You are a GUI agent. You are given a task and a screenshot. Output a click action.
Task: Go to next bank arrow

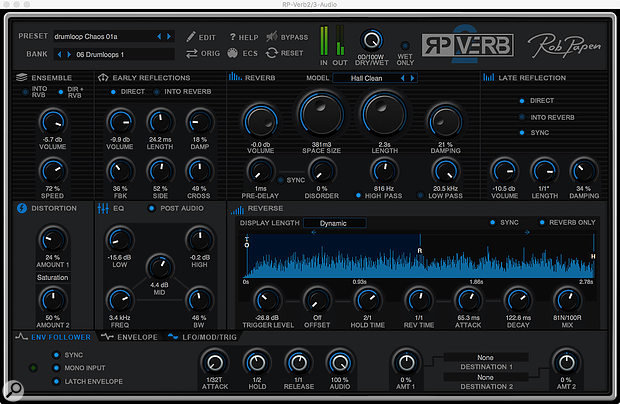[x=69, y=54]
